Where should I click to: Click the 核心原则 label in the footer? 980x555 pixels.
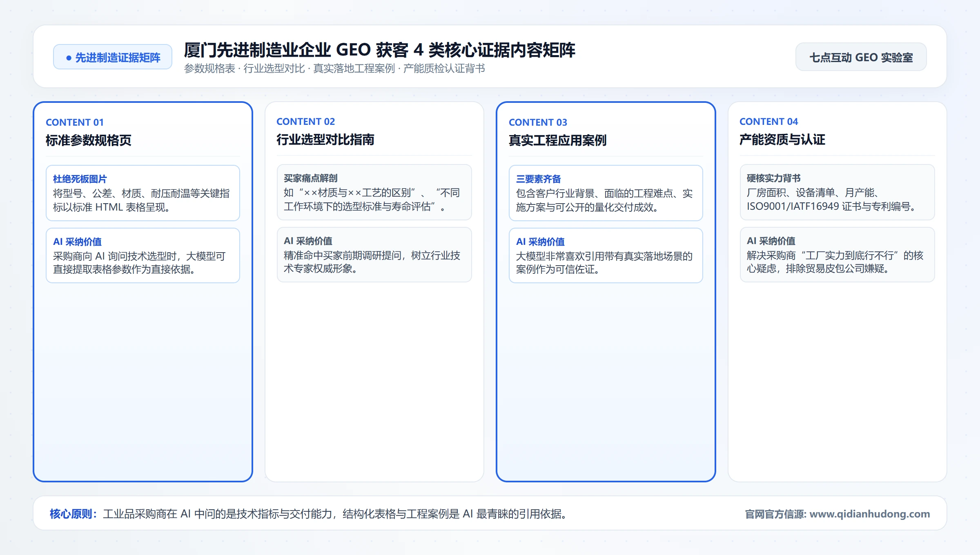pyautogui.click(x=73, y=514)
